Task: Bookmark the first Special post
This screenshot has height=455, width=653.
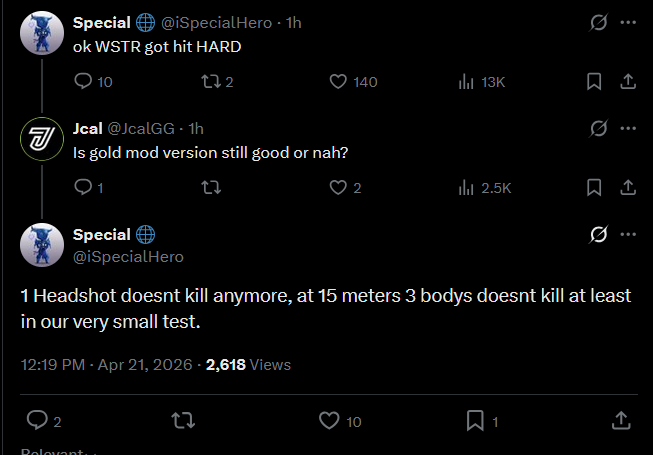Action: pos(594,81)
